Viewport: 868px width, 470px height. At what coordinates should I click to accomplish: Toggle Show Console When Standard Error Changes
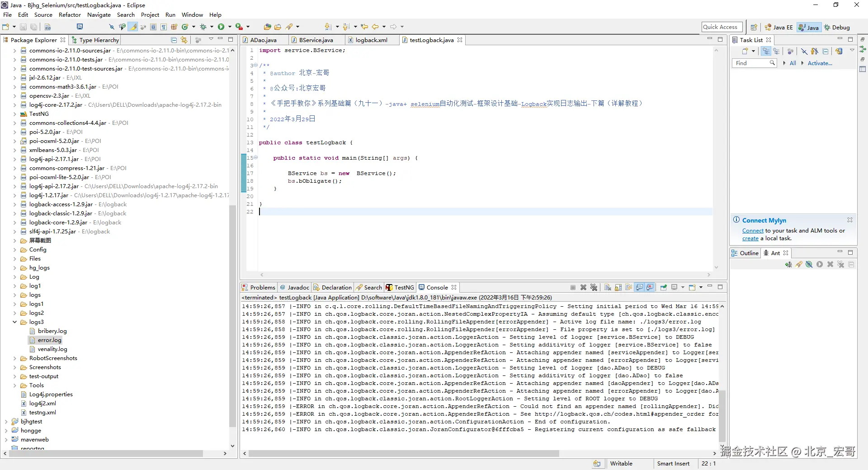coord(650,288)
